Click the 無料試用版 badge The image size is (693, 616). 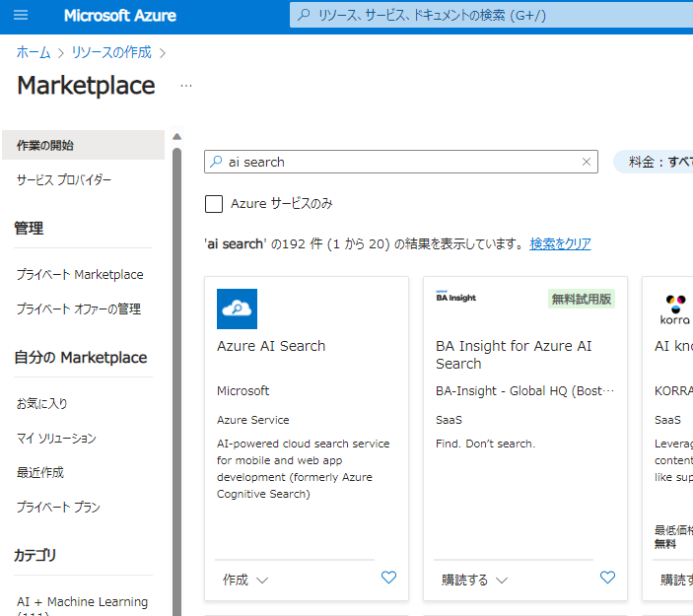pos(582,300)
